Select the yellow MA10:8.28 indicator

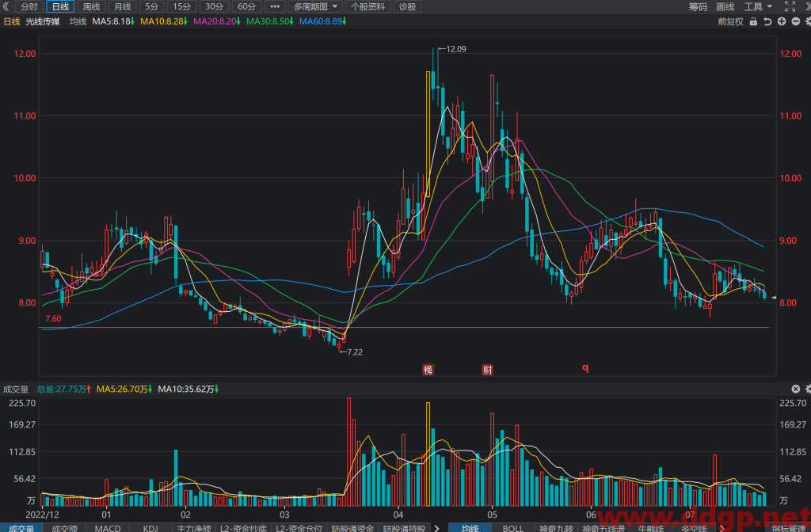click(x=163, y=21)
